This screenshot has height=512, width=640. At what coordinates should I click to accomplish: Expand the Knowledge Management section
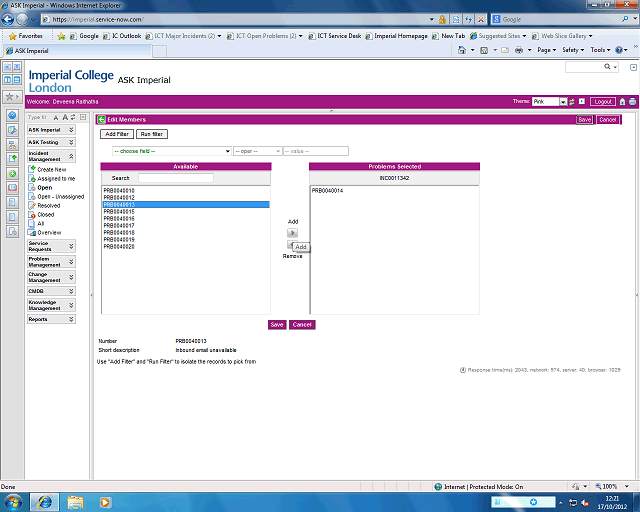click(x=71, y=305)
